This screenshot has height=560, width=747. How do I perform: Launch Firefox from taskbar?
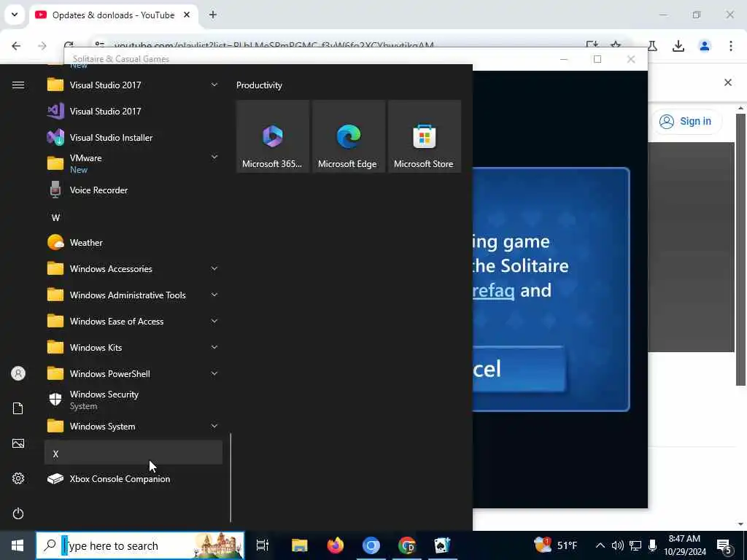coord(336,545)
